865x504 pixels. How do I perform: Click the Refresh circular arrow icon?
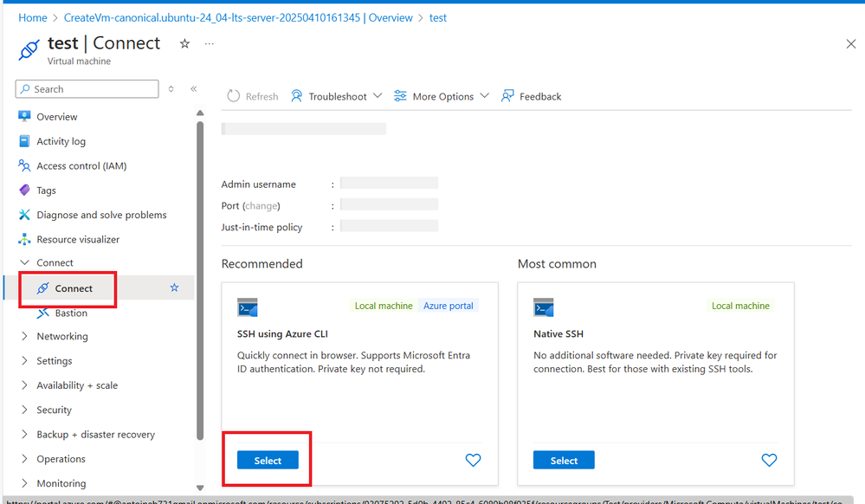pos(234,96)
